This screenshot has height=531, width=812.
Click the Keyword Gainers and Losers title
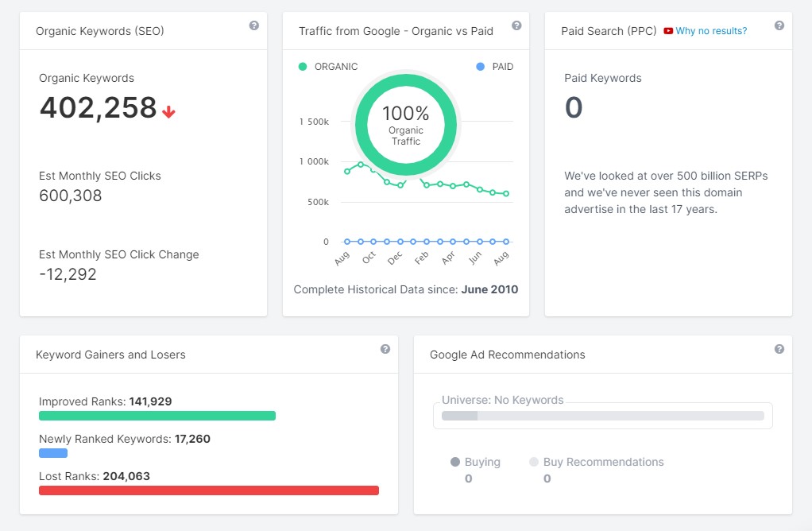[x=110, y=355]
